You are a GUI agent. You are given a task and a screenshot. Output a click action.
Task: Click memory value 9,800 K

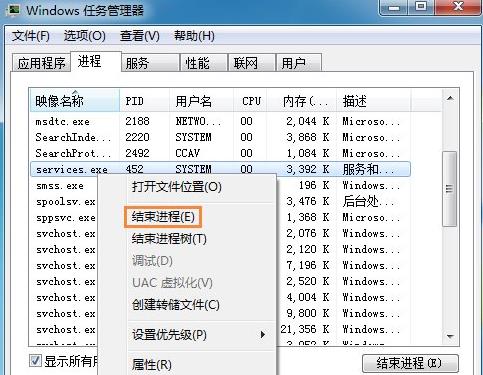[308, 313]
